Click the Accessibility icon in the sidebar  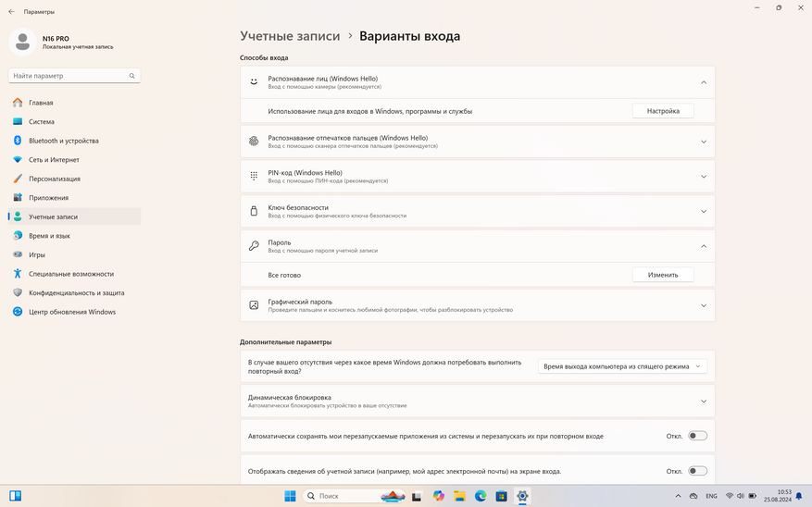pyautogui.click(x=18, y=274)
